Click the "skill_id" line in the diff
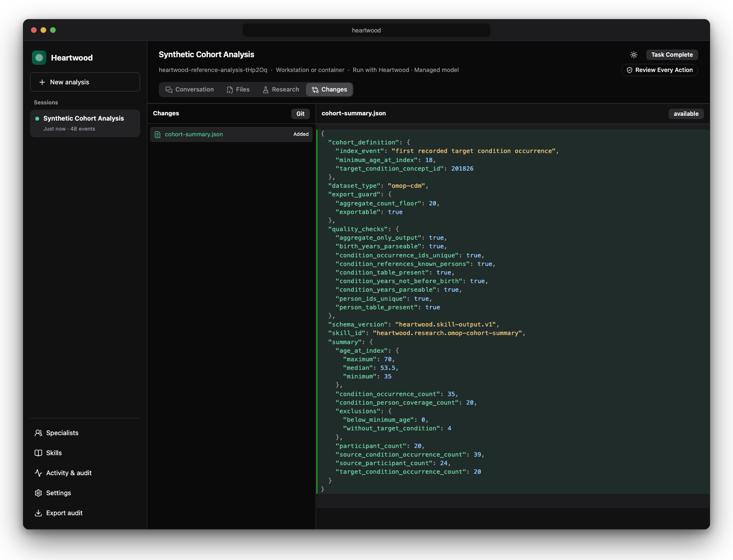The image size is (733, 560). coord(427,333)
